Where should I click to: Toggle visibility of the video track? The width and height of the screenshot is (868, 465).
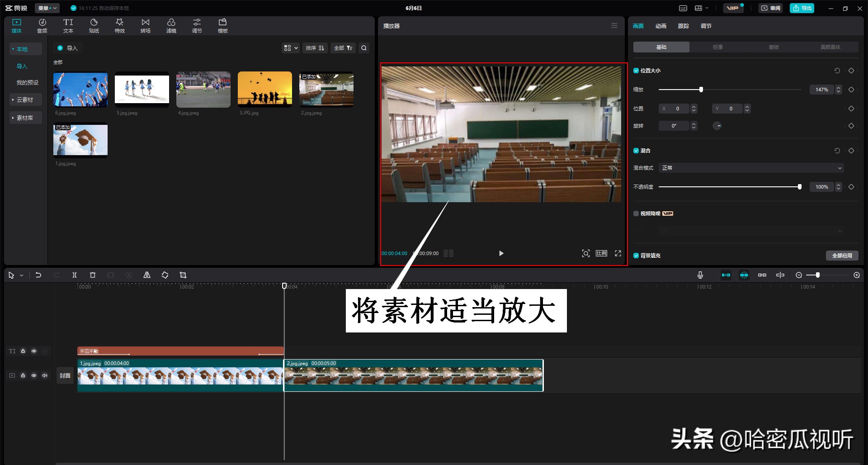coord(33,375)
